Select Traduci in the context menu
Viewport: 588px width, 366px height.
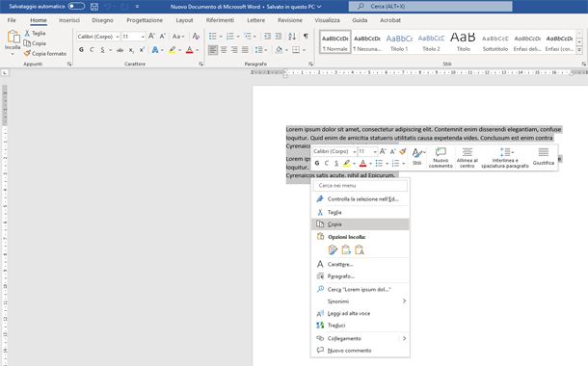pyautogui.click(x=361, y=326)
